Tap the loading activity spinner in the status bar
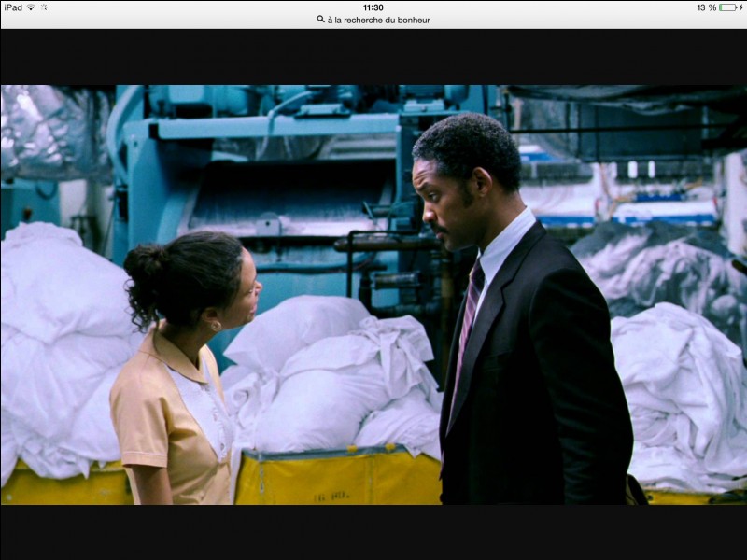This screenshot has height=560, width=747. pyautogui.click(x=44, y=7)
